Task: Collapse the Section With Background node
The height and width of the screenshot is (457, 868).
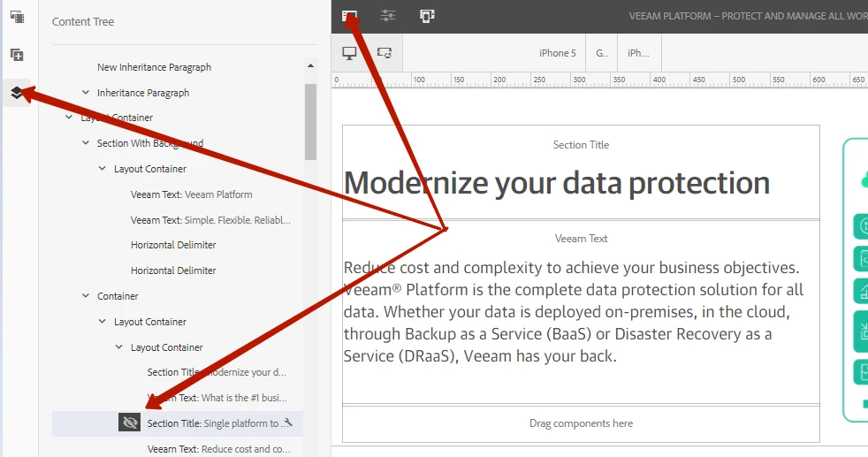Action: coord(85,142)
